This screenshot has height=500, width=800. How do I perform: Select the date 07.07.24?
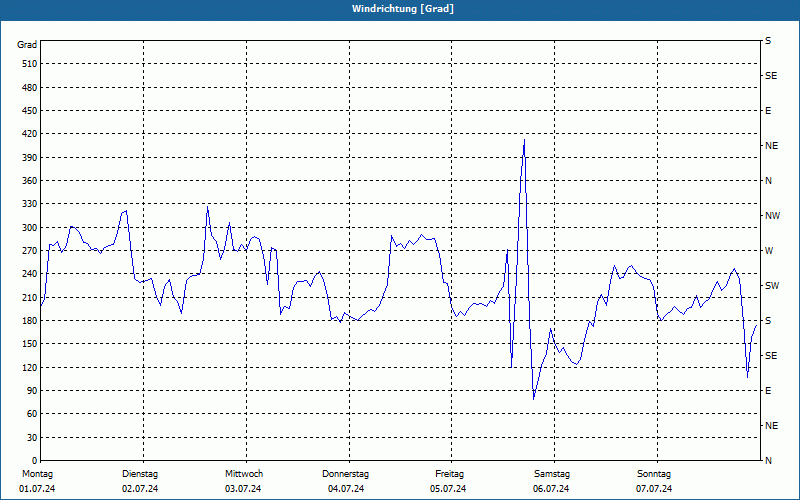[x=654, y=489]
